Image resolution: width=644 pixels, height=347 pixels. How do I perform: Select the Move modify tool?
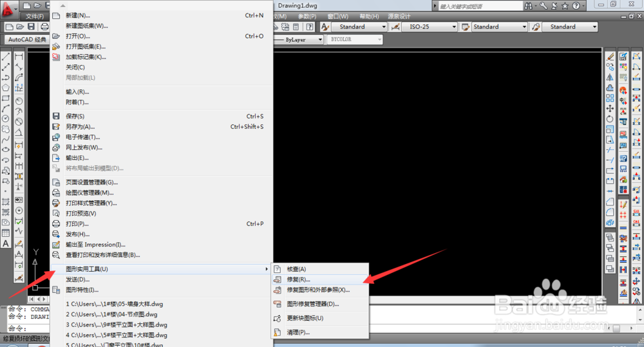(610, 108)
